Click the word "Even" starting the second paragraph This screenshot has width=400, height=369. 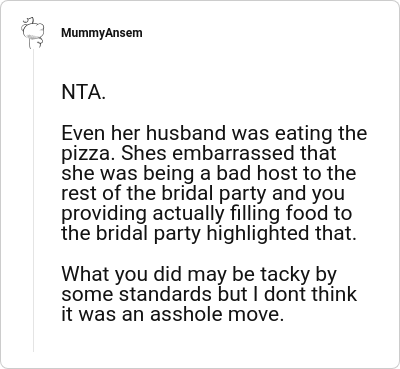pos(84,133)
